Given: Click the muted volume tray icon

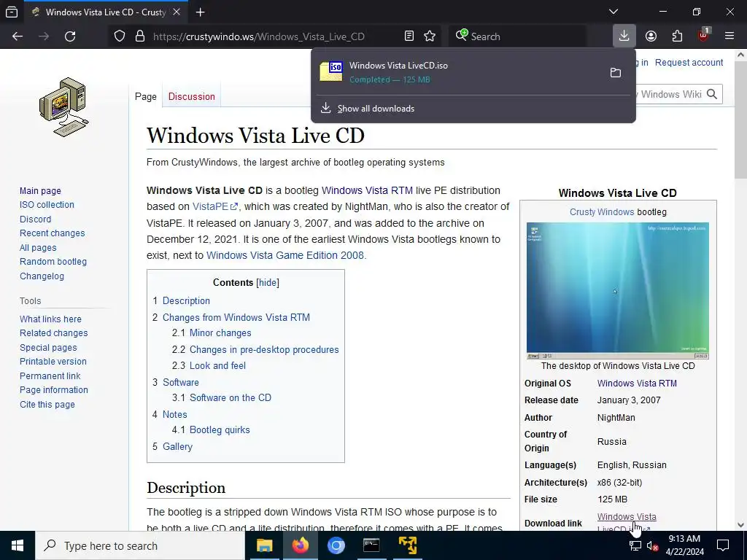Looking at the screenshot, I should 652,546.
